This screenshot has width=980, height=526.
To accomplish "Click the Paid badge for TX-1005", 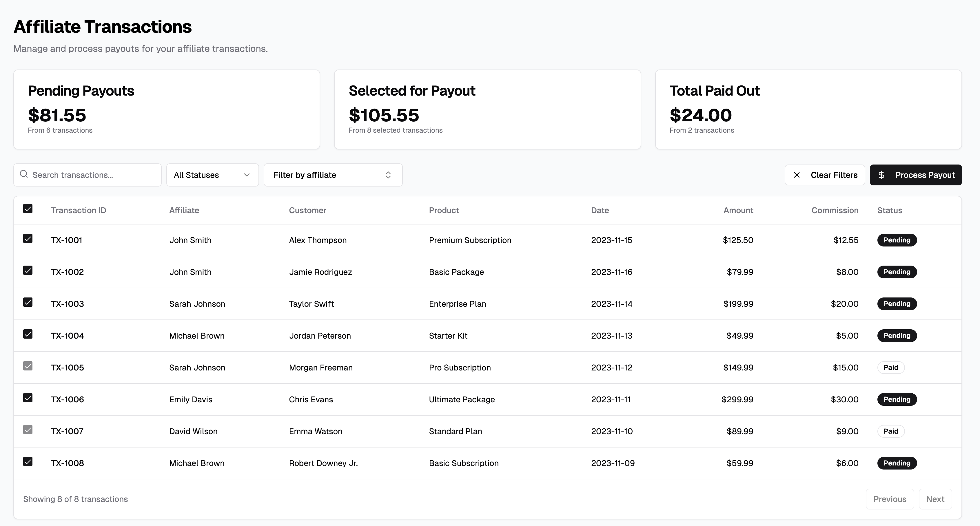I will [890, 367].
